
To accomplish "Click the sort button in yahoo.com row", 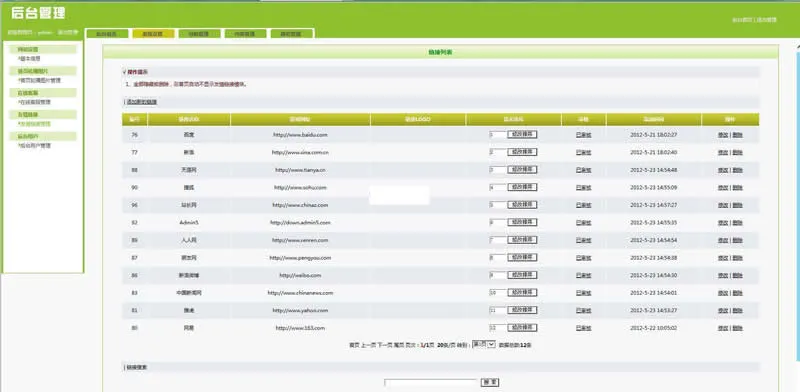I will pyautogui.click(x=522, y=310).
